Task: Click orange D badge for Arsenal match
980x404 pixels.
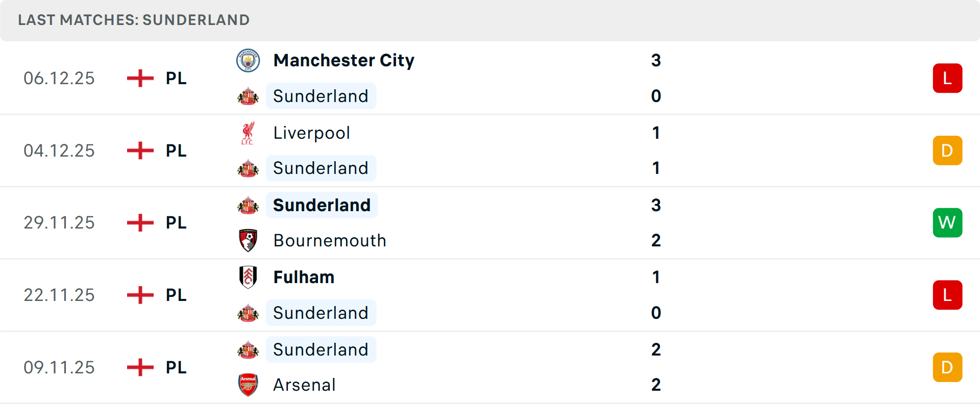Action: pyautogui.click(x=947, y=367)
